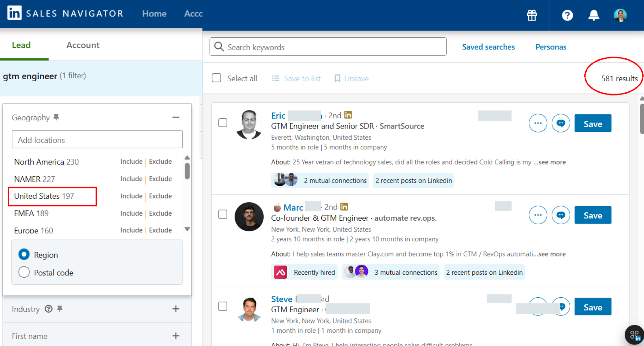644x346 pixels.
Task: Tick the checkbox for Eric
Action: (223, 122)
